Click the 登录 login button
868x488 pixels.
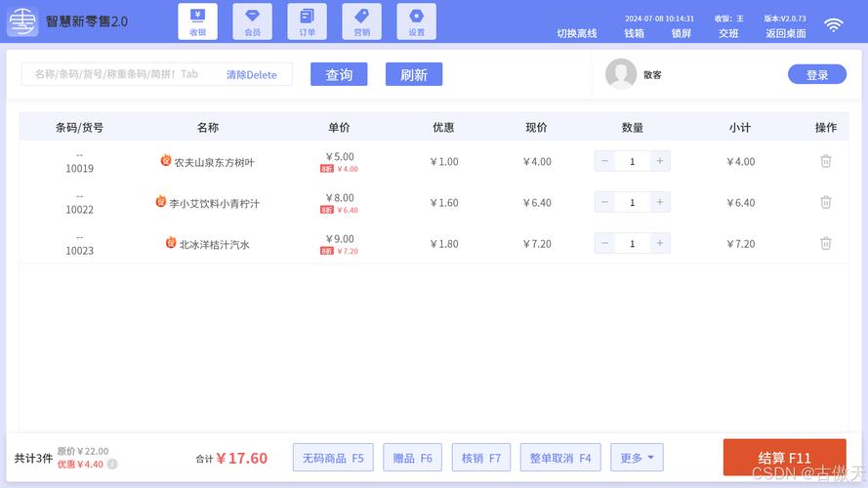(x=817, y=75)
